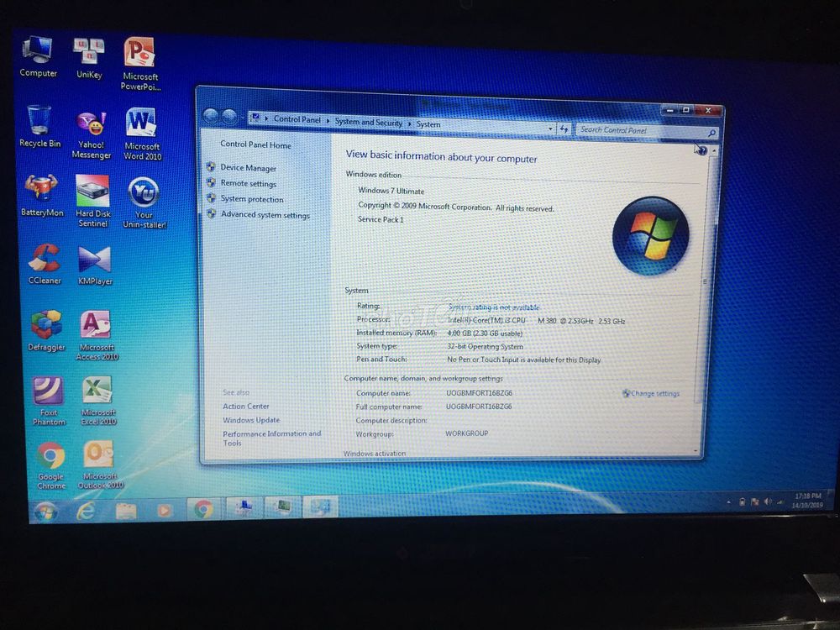Open Foxit Phantom desktop icon
Image resolution: width=840 pixels, height=630 pixels.
coord(49,401)
